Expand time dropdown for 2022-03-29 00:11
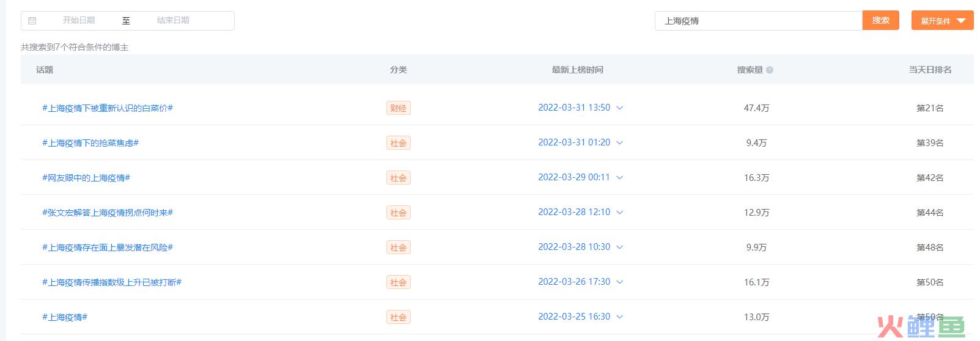The width and height of the screenshot is (980, 341). tap(619, 178)
